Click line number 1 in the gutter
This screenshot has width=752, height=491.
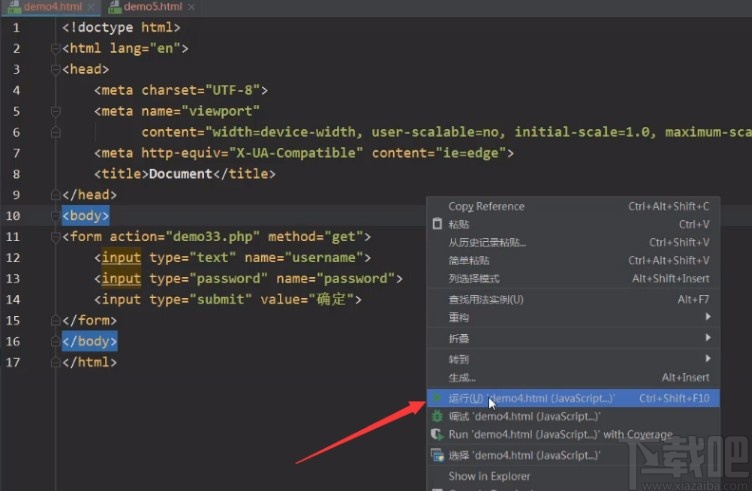pos(16,27)
